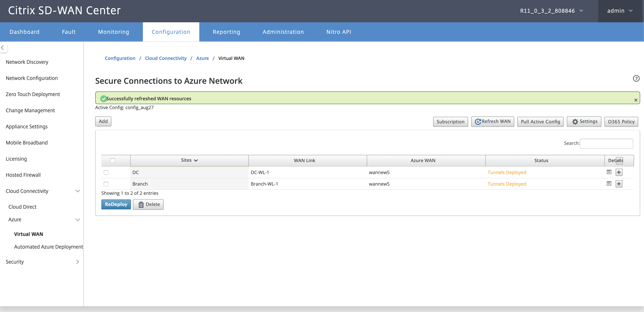The width and height of the screenshot is (644, 312).
Task: Click the ReDeploy button
Action: coord(116,204)
